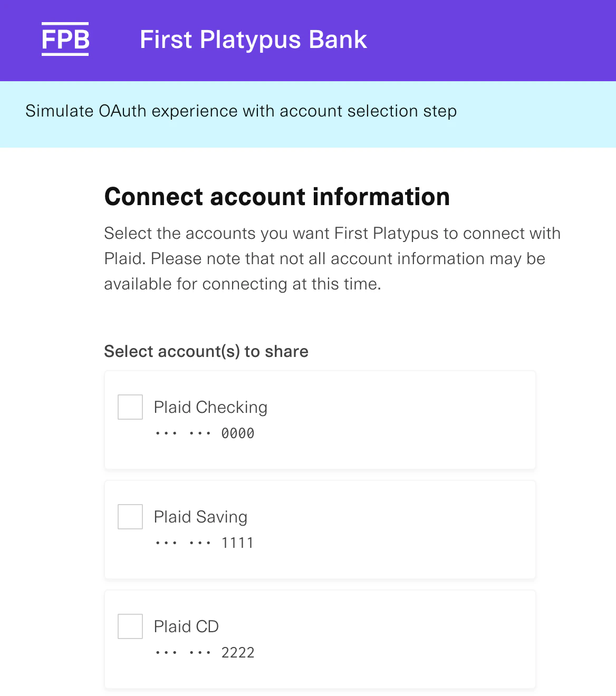The image size is (616, 696).
Task: Click account number ending 0000
Action: [238, 433]
